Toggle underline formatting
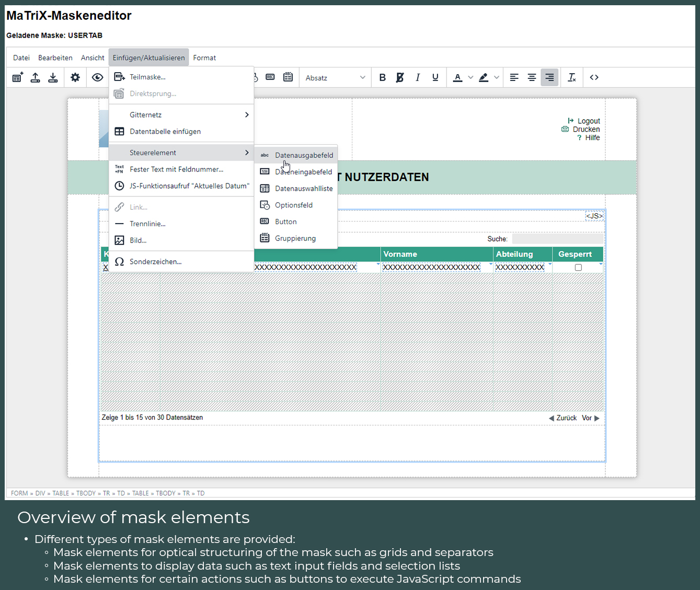This screenshot has height=590, width=700. pyautogui.click(x=435, y=77)
